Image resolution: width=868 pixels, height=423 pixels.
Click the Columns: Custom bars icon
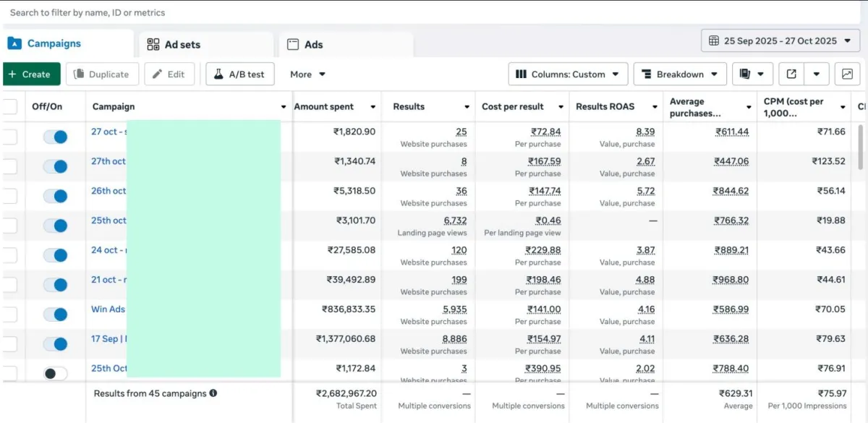coord(521,74)
